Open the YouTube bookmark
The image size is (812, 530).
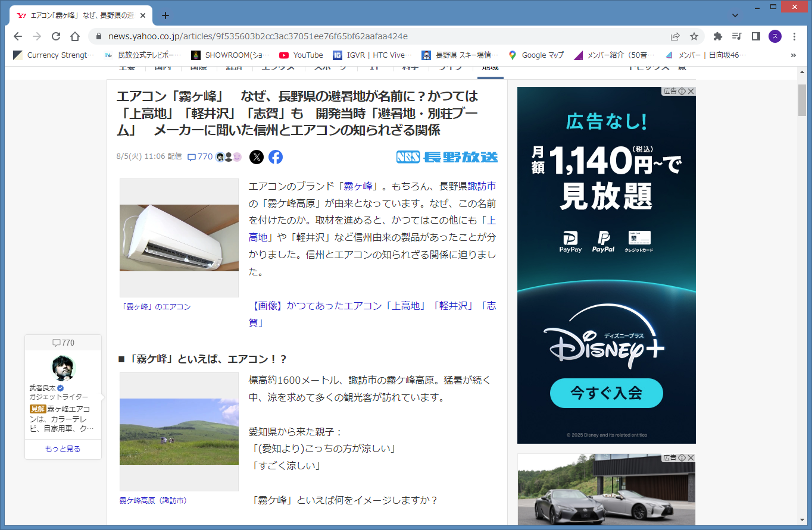[x=301, y=55]
